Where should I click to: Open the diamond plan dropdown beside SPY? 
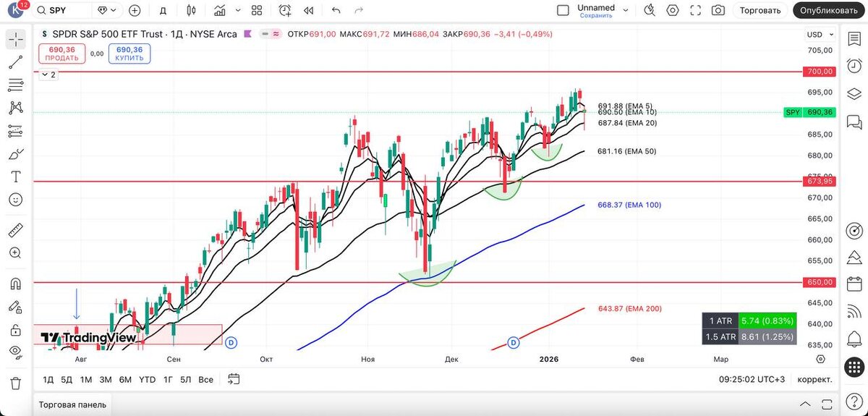[x=107, y=10]
